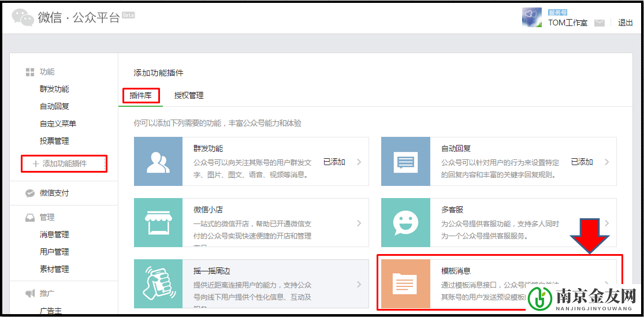Expand the 微信小店 card chevron arrow
The width and height of the screenshot is (644, 317).
(x=359, y=223)
